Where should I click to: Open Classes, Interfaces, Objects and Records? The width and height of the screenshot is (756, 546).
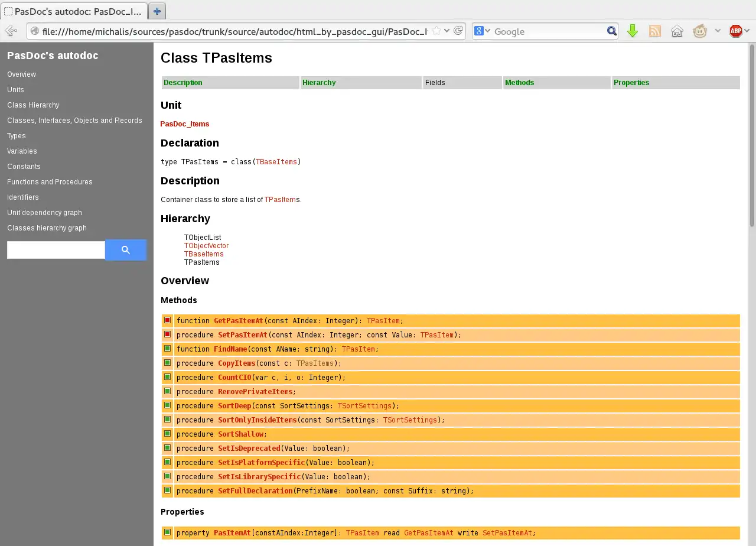tap(74, 121)
